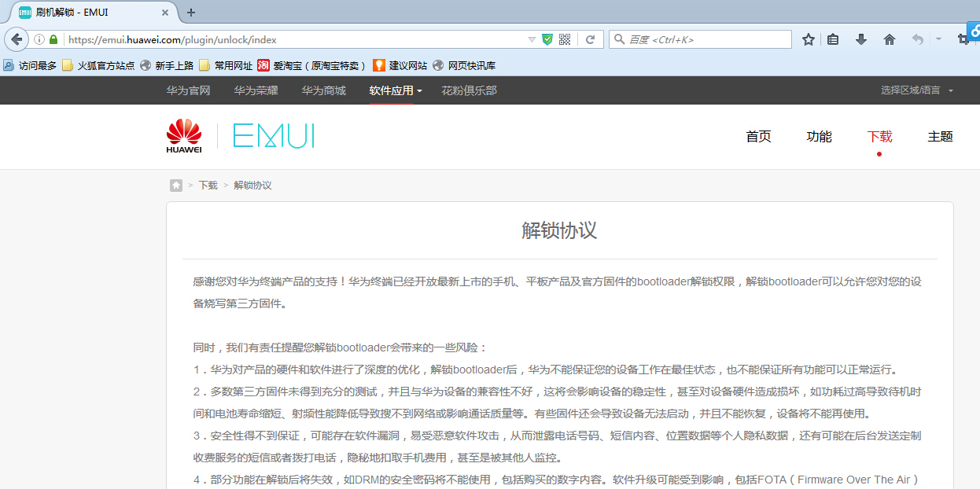Click risk item 4 starting 部分功能在解锁后将失效
Screen dimensions: 980x489
coord(556,480)
